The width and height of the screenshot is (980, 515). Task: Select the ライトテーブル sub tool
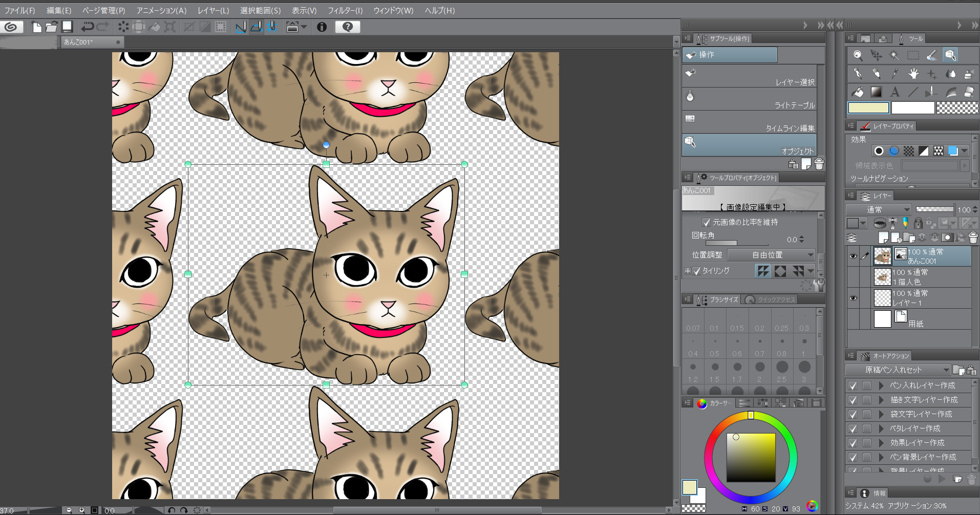click(750, 99)
